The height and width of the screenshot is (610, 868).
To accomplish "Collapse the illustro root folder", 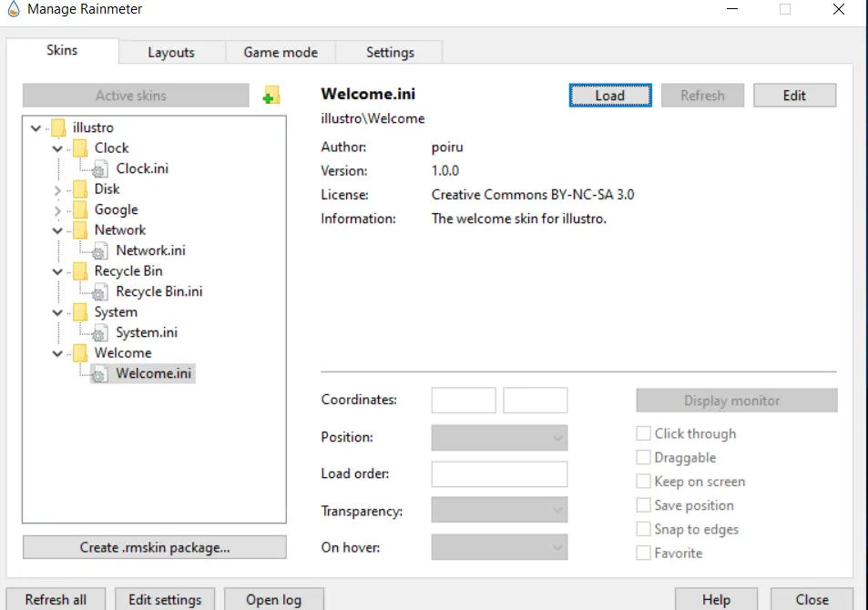I will click(x=36, y=128).
